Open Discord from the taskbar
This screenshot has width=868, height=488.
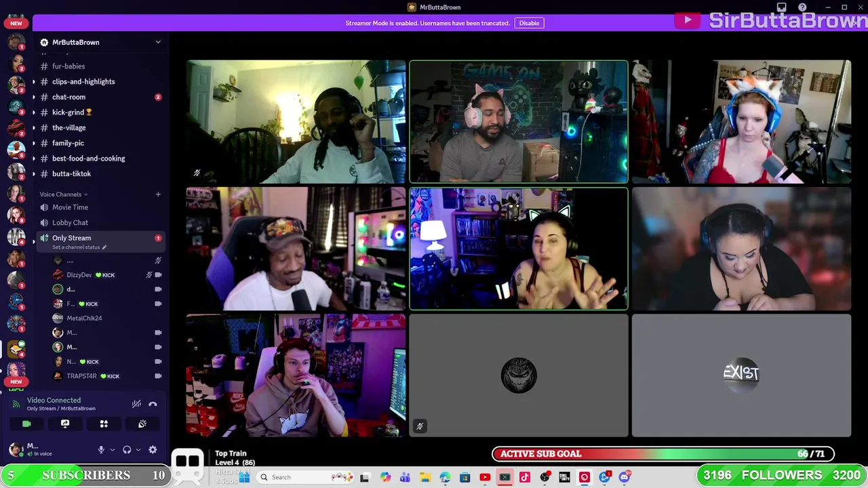624,477
